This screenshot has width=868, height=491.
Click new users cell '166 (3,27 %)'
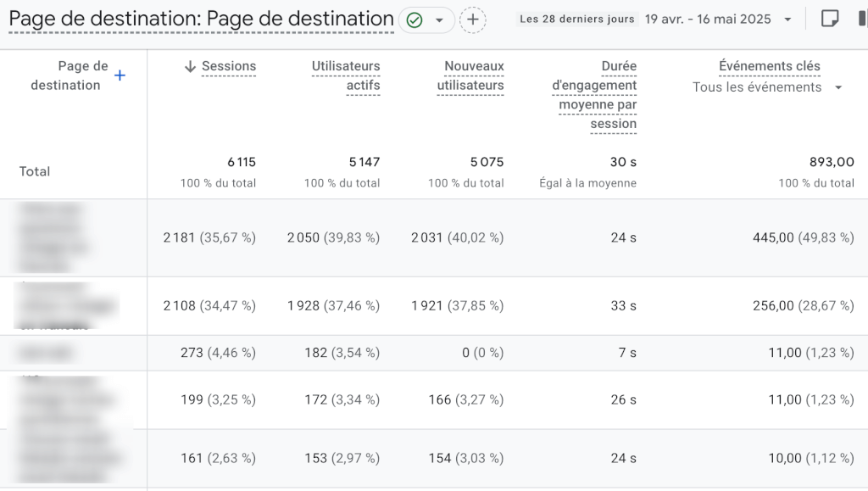point(466,400)
